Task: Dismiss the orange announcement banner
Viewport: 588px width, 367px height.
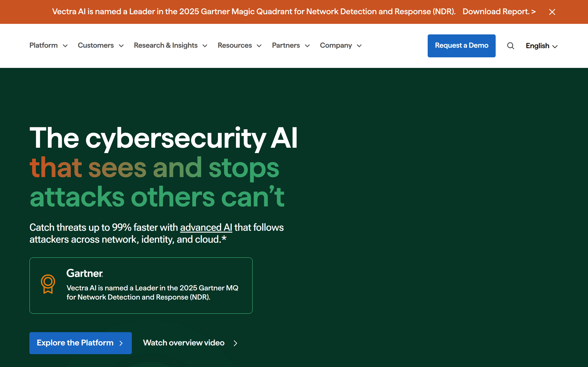Action: point(552,12)
